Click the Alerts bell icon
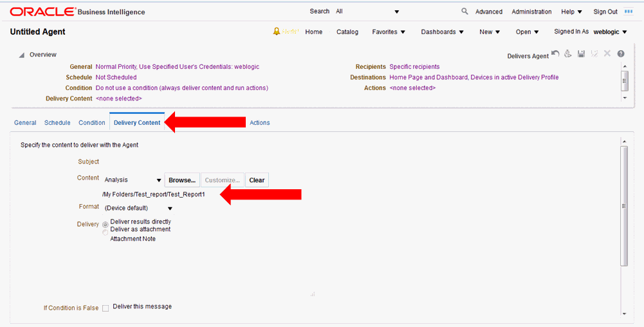This screenshot has width=644, height=327. point(277,32)
